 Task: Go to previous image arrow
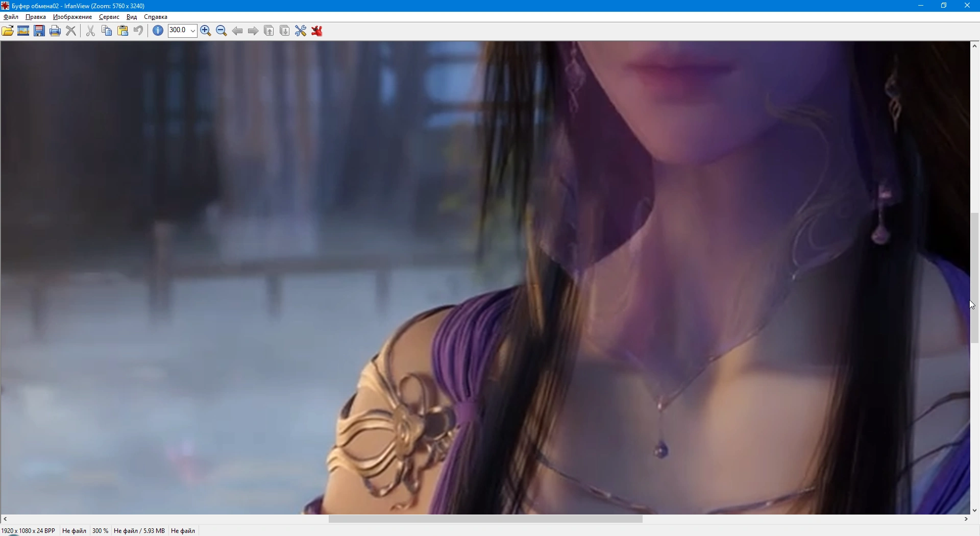point(237,31)
